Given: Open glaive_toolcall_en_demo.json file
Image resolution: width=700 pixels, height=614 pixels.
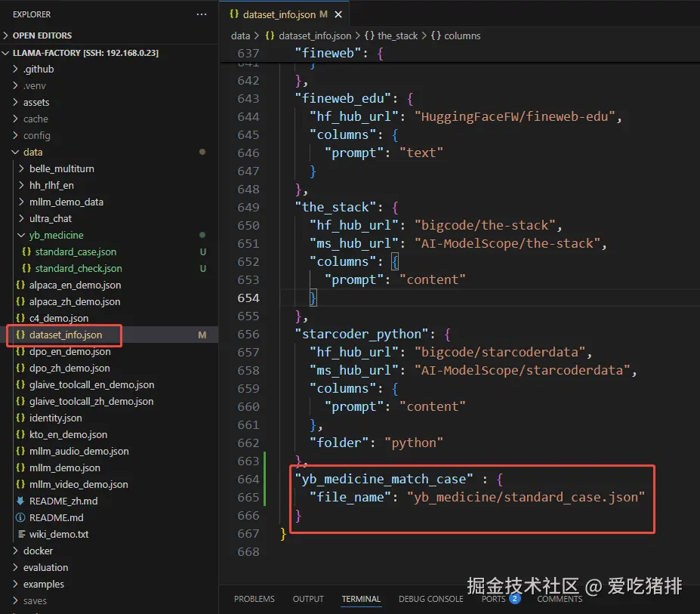Looking at the screenshot, I should [x=91, y=384].
